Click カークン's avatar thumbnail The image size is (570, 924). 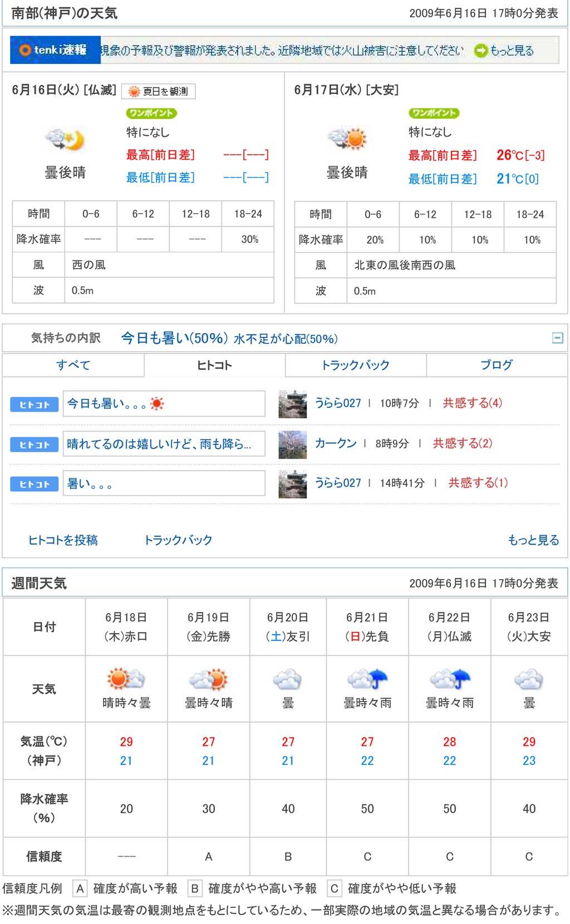pos(292,444)
